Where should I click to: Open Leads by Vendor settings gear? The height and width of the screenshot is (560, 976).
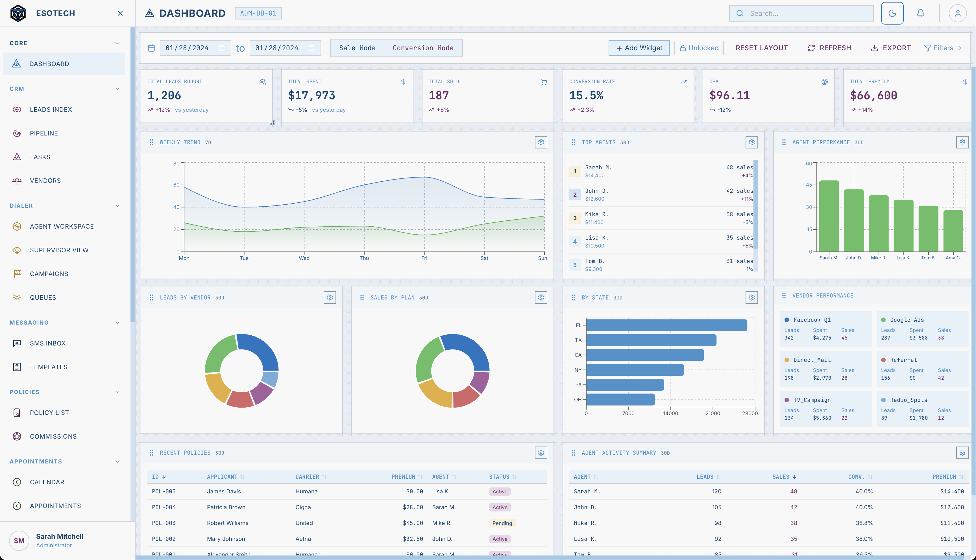(330, 298)
